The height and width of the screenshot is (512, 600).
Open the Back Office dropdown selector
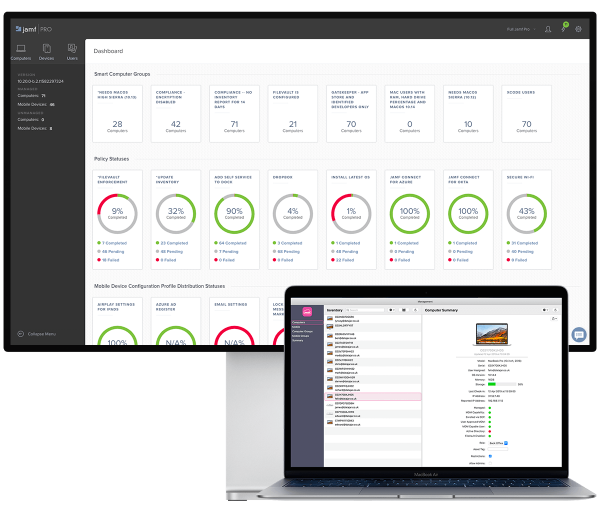pyautogui.click(x=497, y=443)
